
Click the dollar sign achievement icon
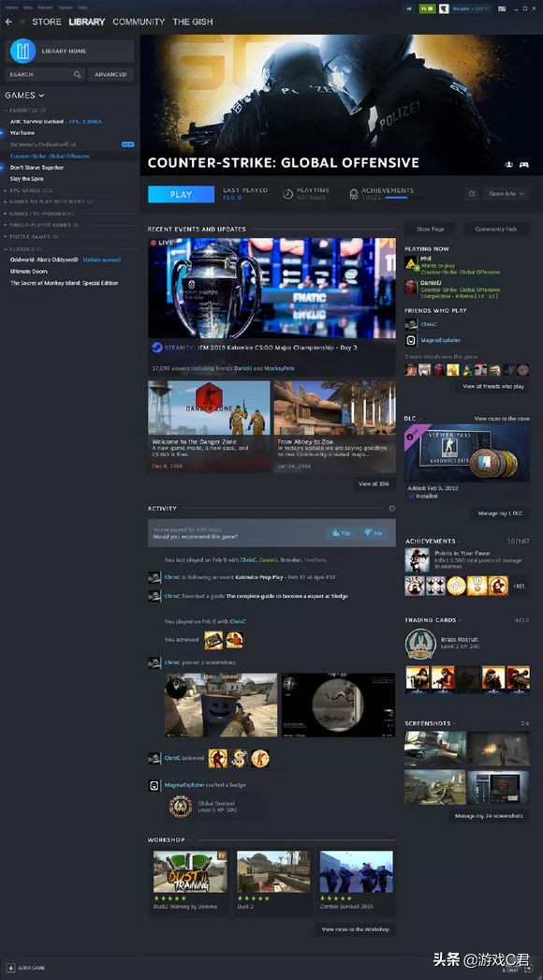[239, 759]
